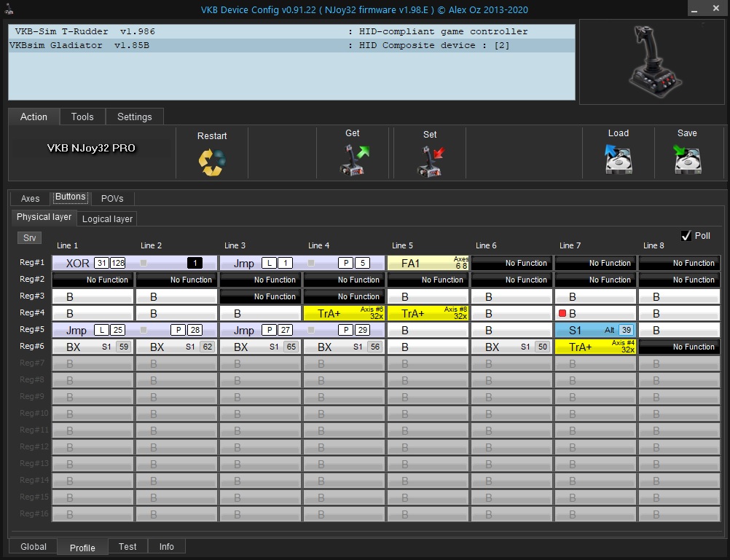Click the FA1 Axes 6 8 cell
The width and height of the screenshot is (730, 560).
coord(428,263)
